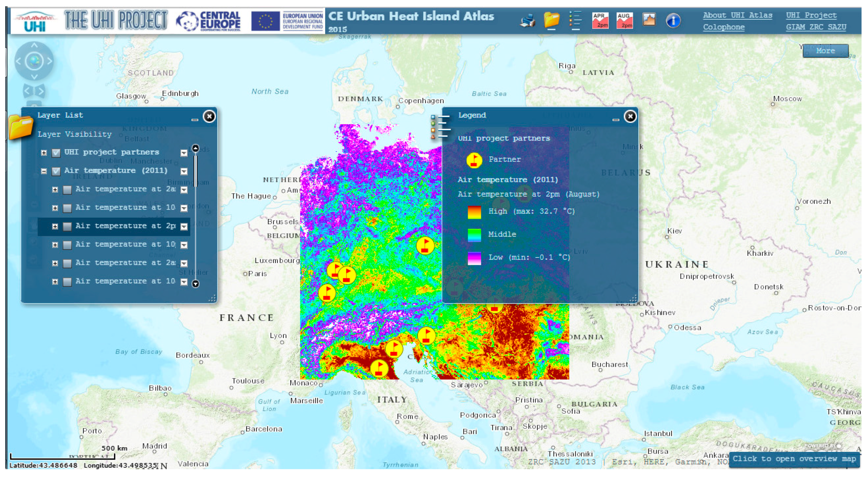Viewport: 868px width, 478px height.
Task: Open Layer List via header folder icon
Action: (551, 20)
